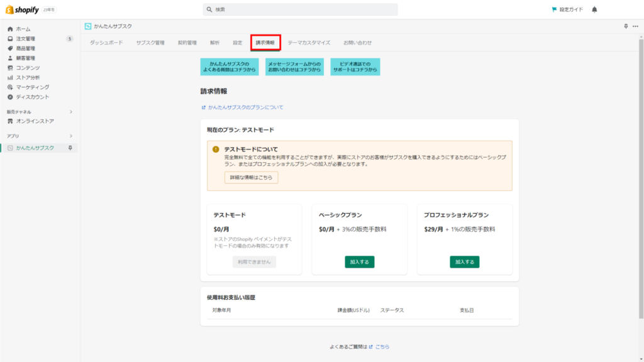Click the よくある質問はコチラから button

point(230,67)
